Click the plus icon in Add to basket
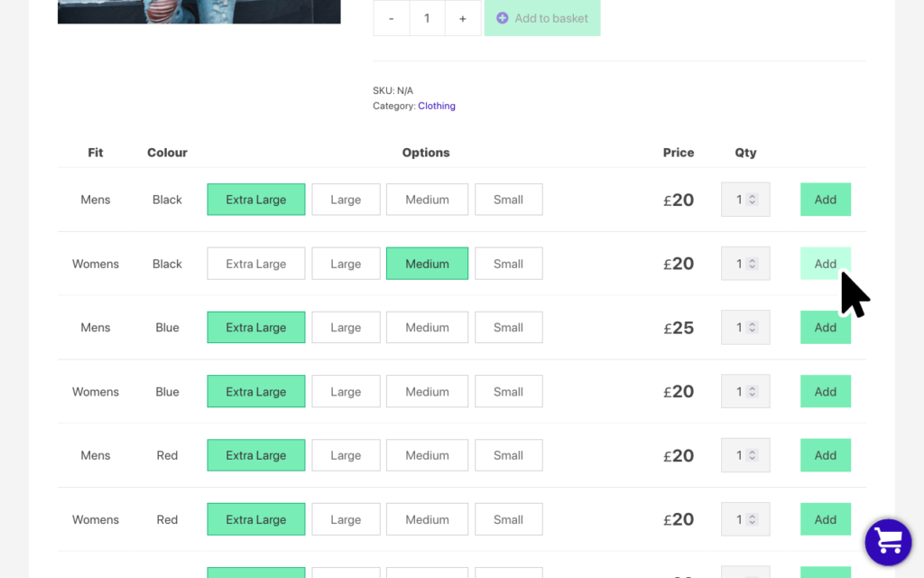 coord(502,18)
